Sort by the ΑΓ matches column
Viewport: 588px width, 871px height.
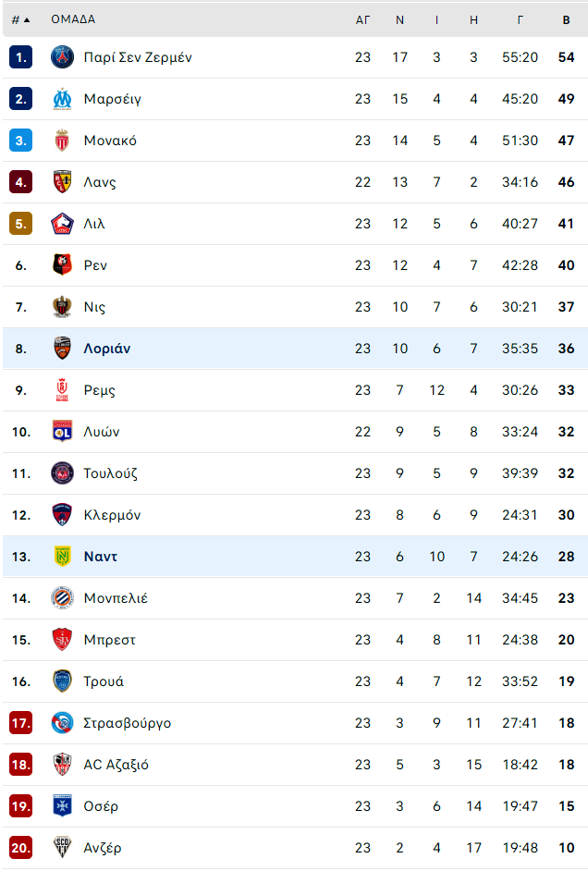click(362, 20)
